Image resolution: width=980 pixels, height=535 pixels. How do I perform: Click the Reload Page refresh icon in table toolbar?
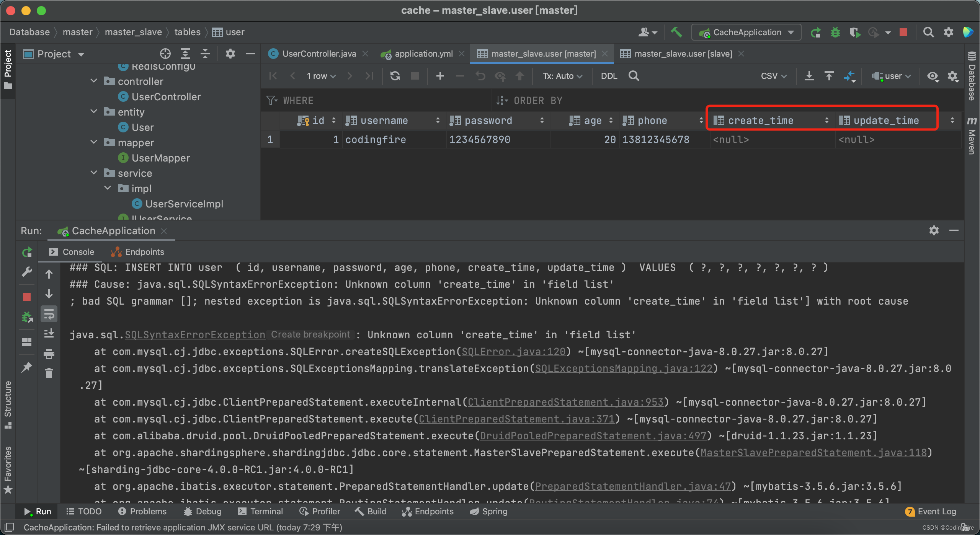(395, 76)
